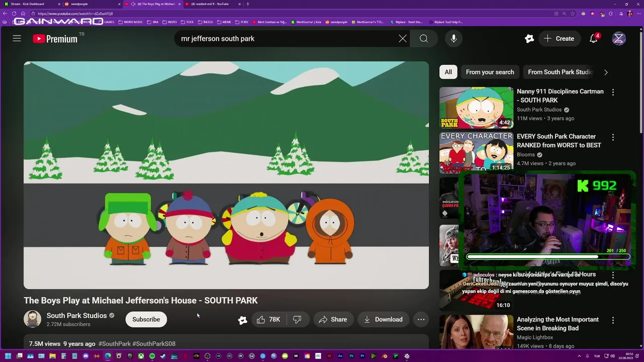
Task: Open MEME bookmarks folder
Action: click(224, 22)
